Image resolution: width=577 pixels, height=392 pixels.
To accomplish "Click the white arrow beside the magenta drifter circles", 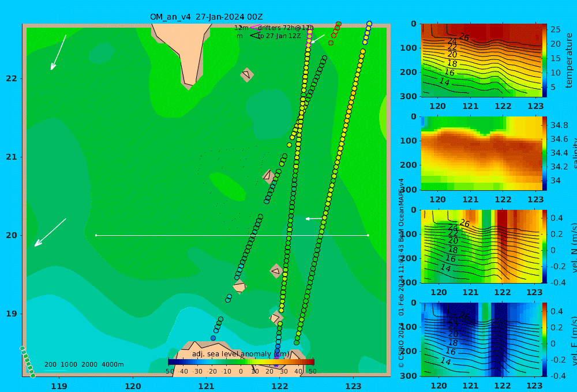I will (317, 39).
